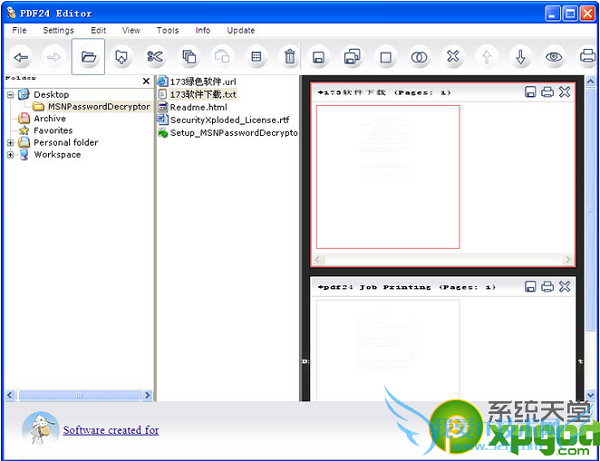Open the View menu
The width and height of the screenshot is (600, 461).
tap(131, 30)
